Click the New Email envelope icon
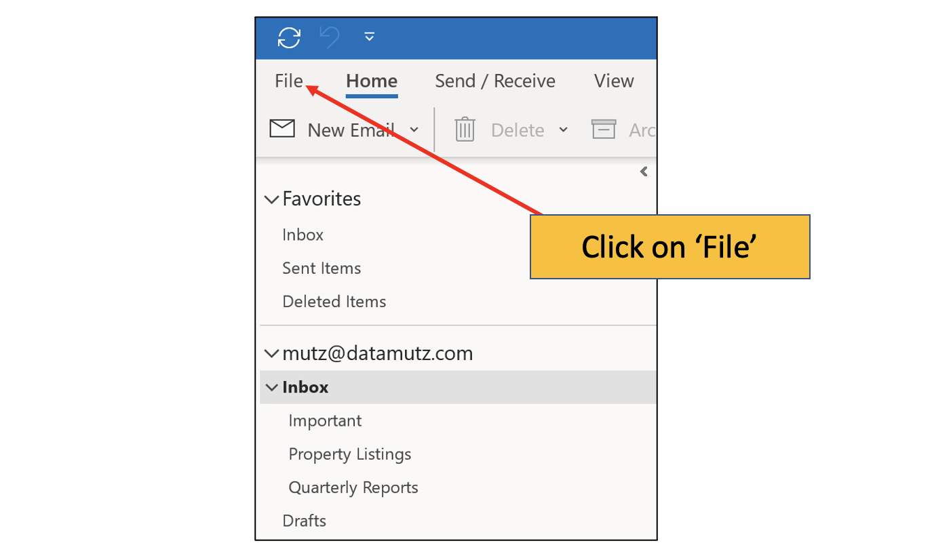This screenshot has width=932, height=560. [x=282, y=129]
